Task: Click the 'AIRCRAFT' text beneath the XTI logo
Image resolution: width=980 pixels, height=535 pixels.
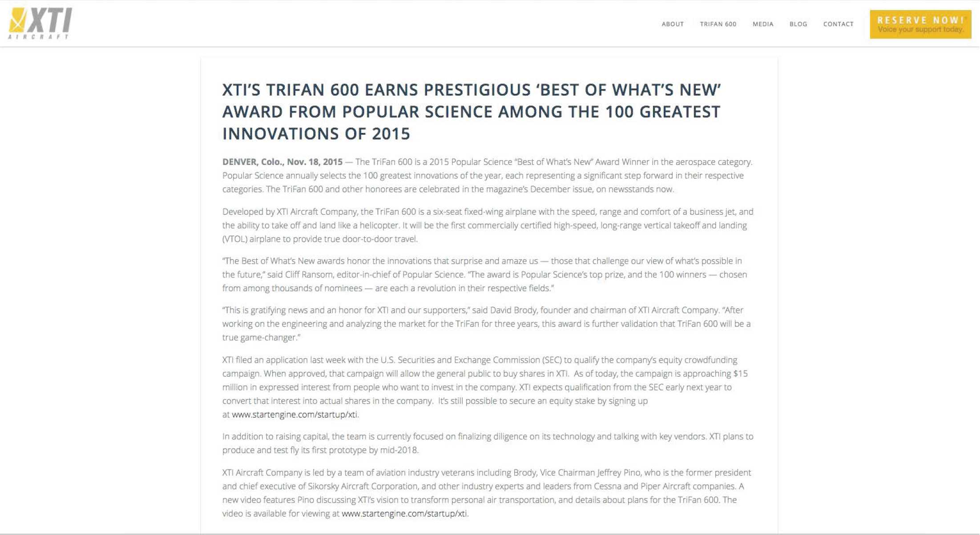Action: 39,37
